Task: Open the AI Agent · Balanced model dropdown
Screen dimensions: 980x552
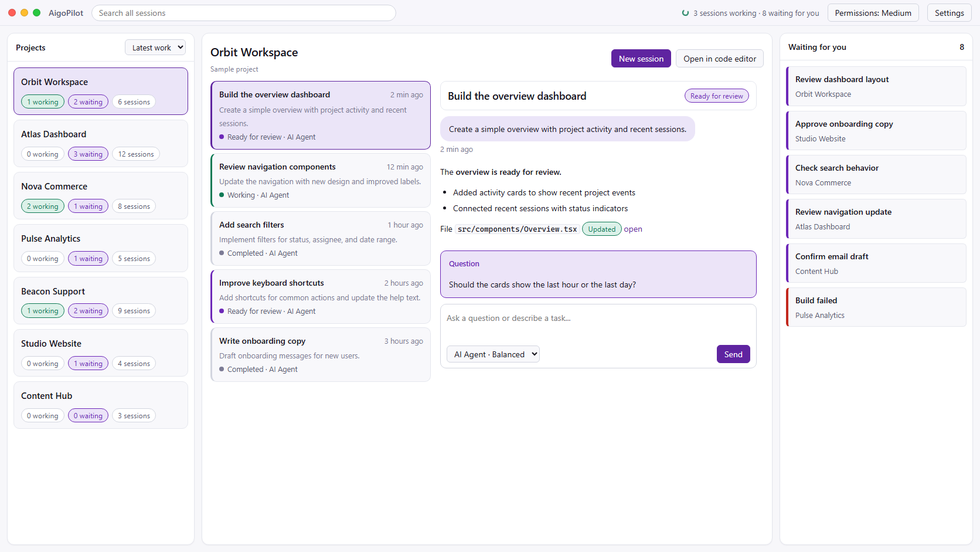Action: tap(493, 354)
